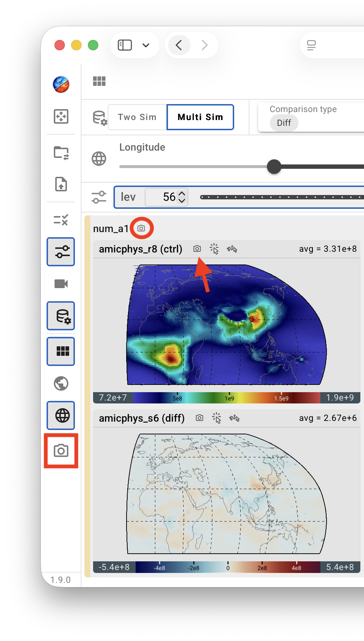This screenshot has width=364, height=641.
Task: Toggle the wireframe globe sidebar button
Action: point(61,415)
